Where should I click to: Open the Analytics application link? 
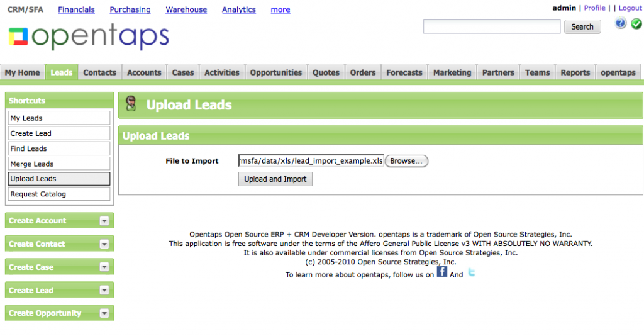click(x=239, y=9)
